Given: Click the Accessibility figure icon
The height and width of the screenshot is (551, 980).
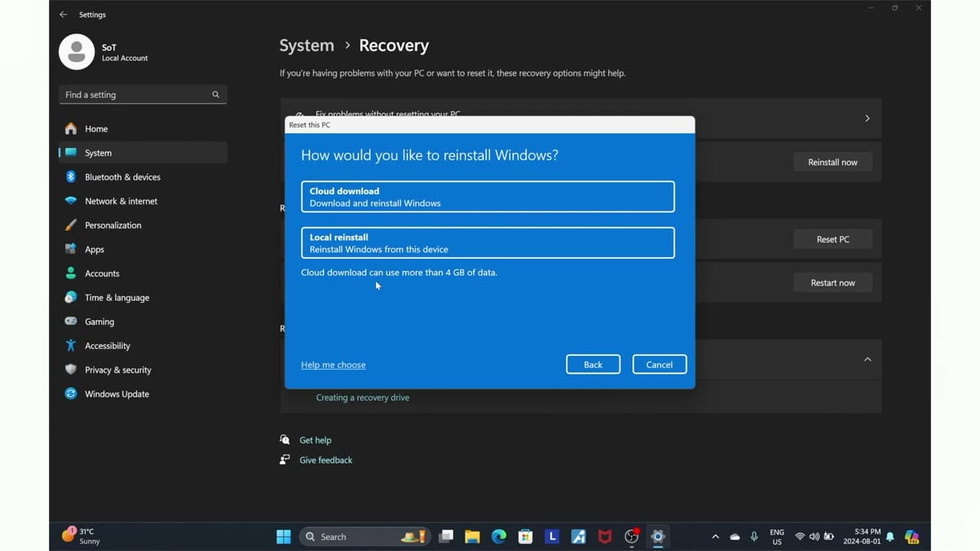Looking at the screenshot, I should [71, 346].
